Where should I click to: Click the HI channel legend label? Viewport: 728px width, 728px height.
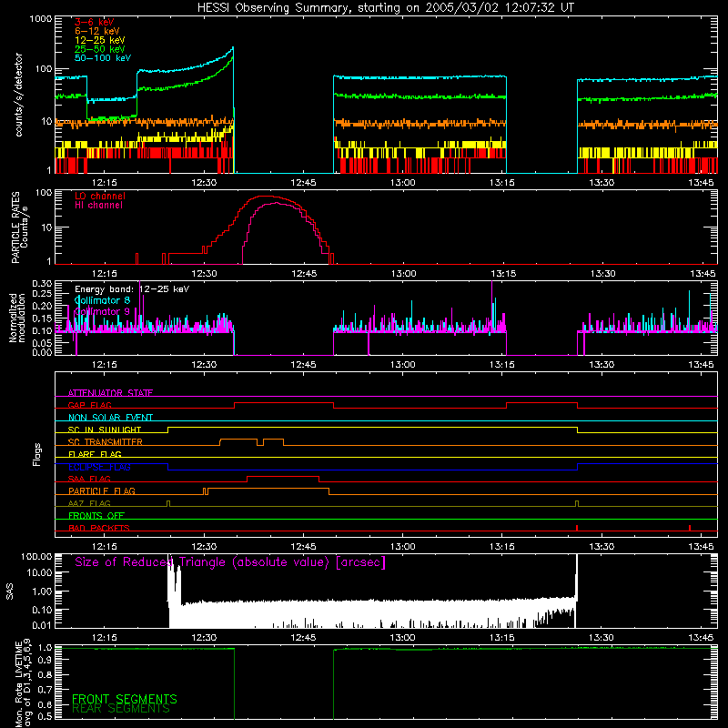point(98,205)
